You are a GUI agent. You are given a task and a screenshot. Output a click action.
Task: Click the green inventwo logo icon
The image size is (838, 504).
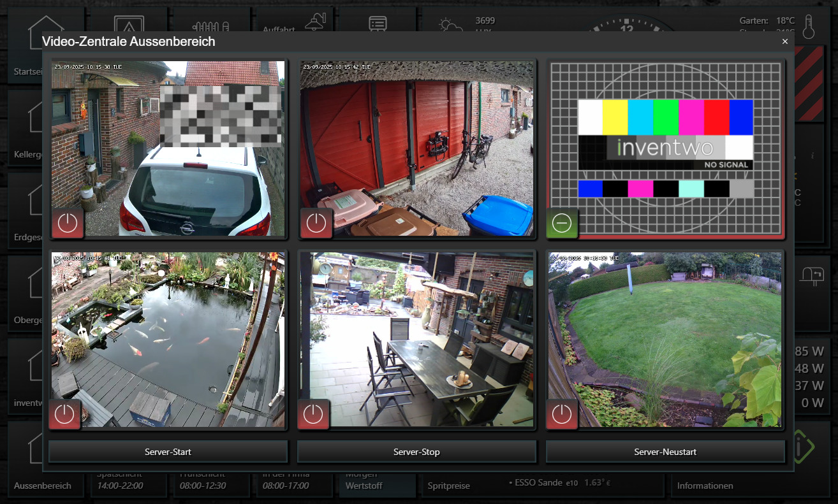click(802, 447)
